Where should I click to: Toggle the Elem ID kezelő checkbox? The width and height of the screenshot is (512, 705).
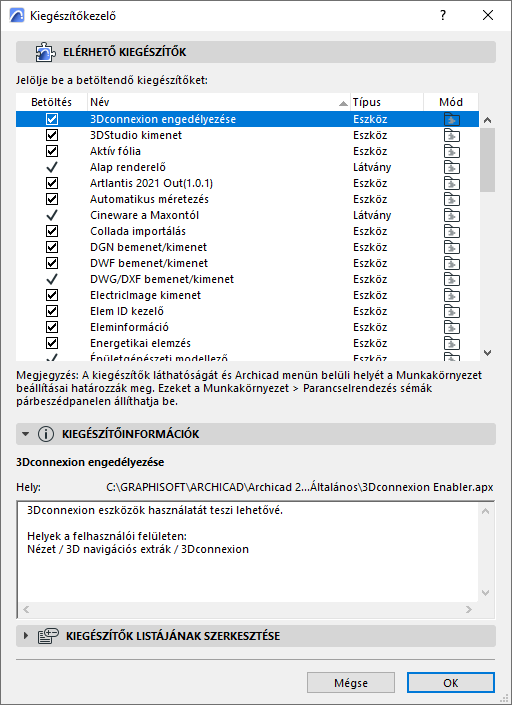[x=52, y=311]
